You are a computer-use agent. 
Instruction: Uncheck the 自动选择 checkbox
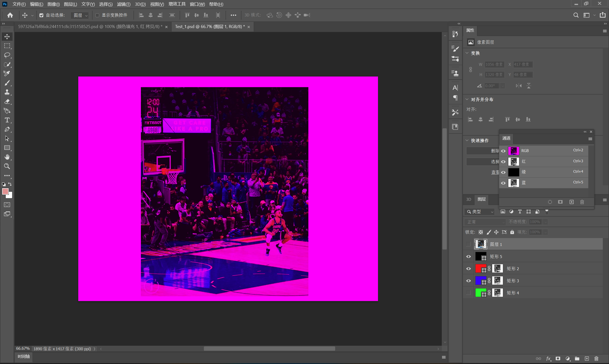coord(41,15)
